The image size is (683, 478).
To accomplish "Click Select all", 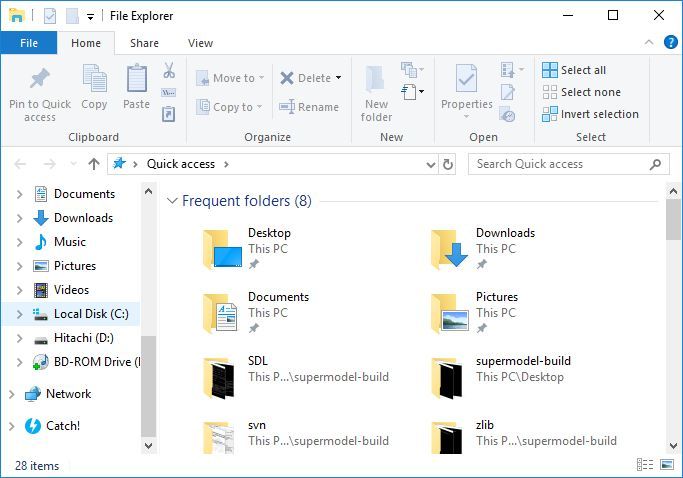I will coord(574,70).
